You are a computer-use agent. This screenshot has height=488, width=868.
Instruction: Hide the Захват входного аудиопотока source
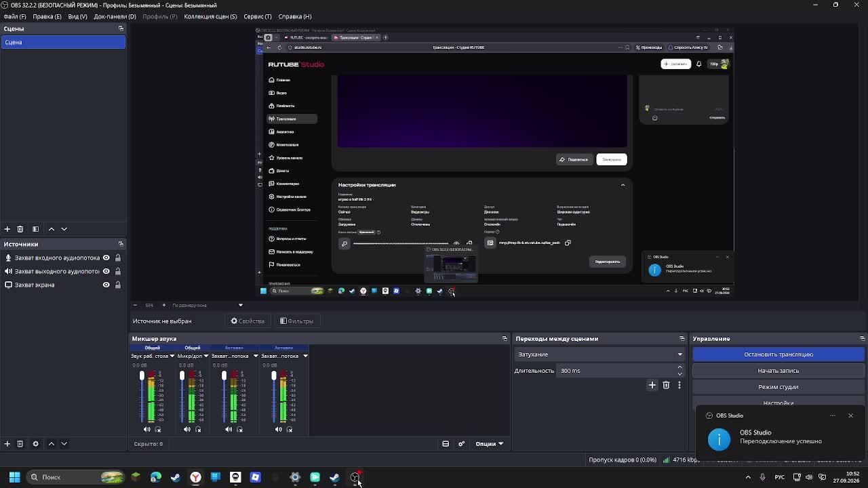click(106, 258)
